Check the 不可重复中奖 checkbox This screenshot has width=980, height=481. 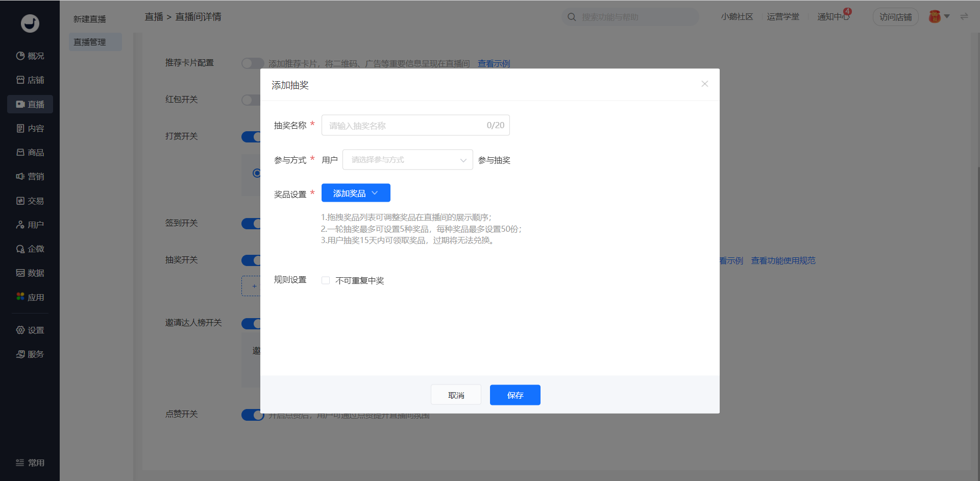pos(326,280)
